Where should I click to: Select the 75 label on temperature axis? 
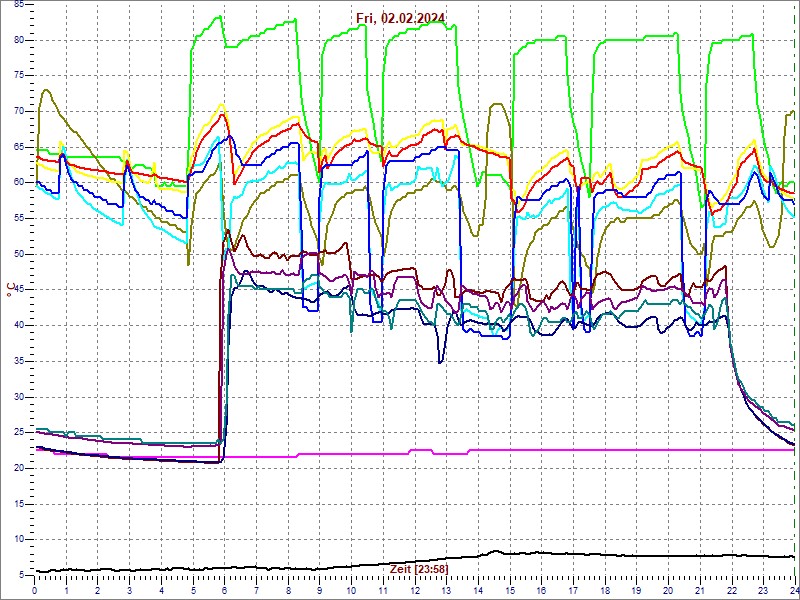click(18, 76)
